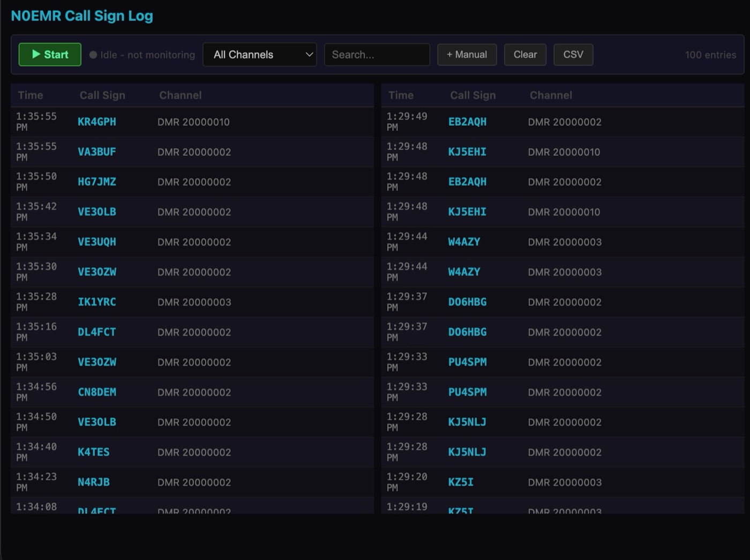Select VE3OLB logged at 1:35:42 PM
Image resolution: width=750 pixels, height=560 pixels.
(97, 211)
